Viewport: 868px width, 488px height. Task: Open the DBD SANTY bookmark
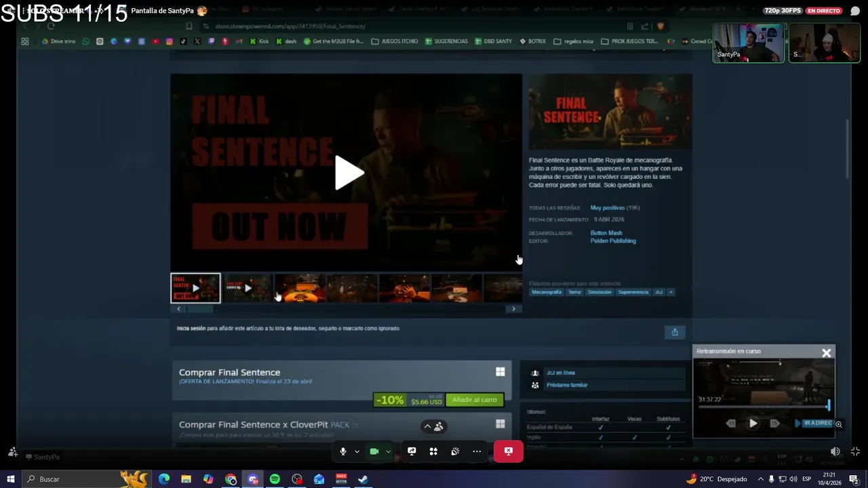tap(493, 41)
